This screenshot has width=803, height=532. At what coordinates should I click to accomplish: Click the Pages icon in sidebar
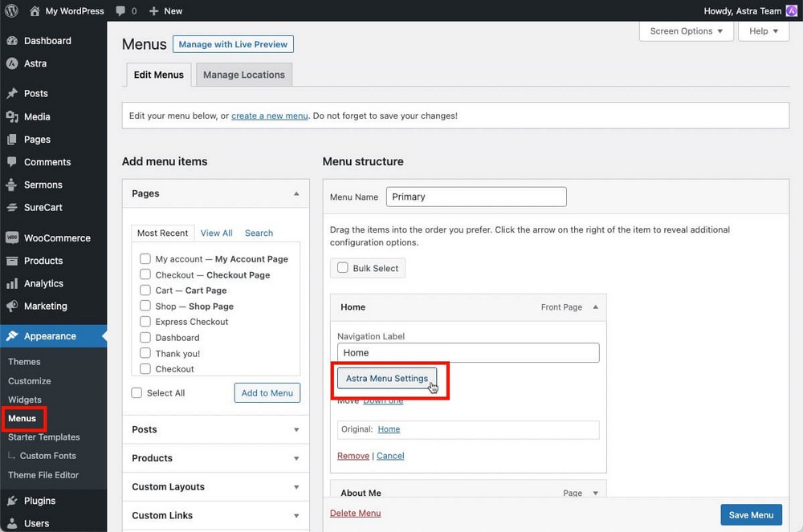(12, 139)
